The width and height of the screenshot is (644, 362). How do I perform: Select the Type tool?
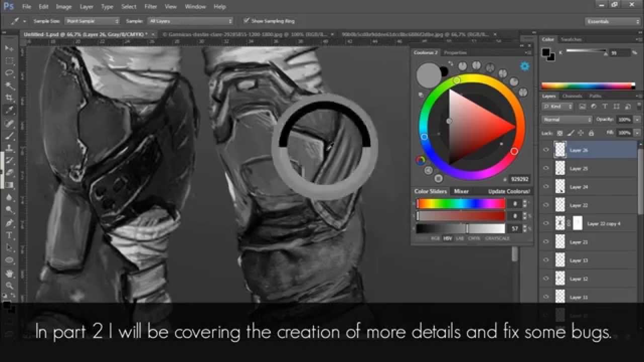point(9,235)
